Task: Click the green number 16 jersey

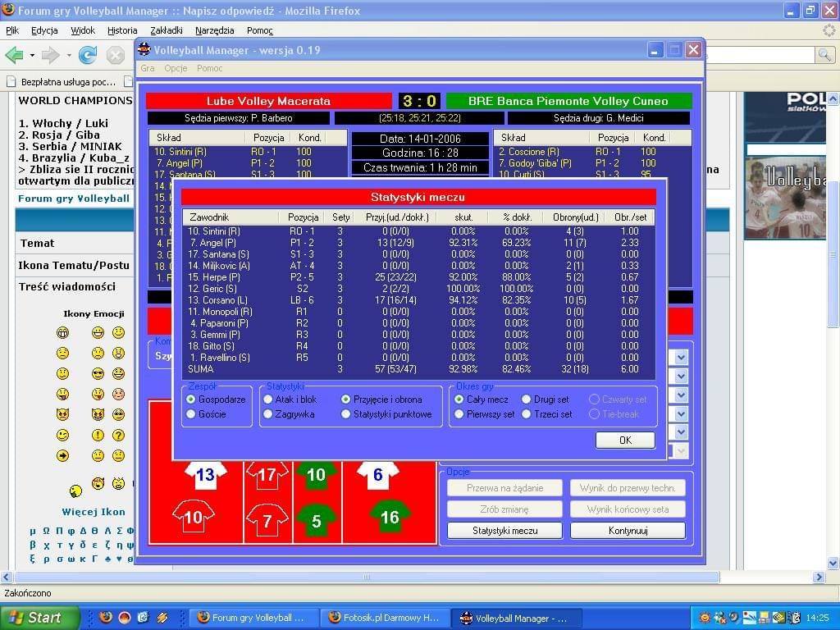Action: [x=389, y=517]
